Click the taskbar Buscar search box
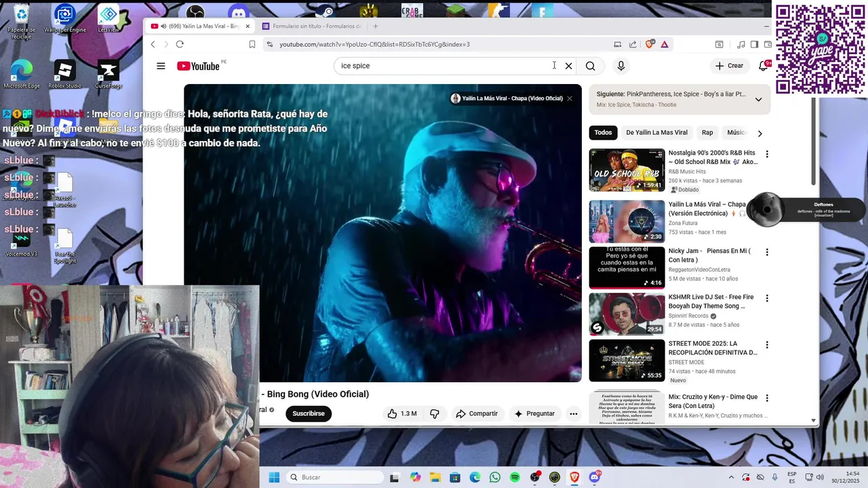Image resolution: width=868 pixels, height=488 pixels. tap(335, 477)
